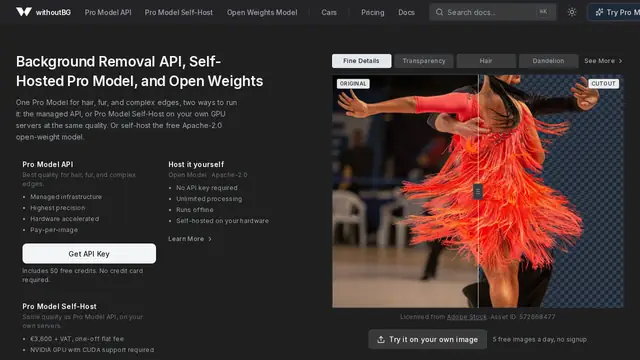Image resolution: width=640 pixels, height=360 pixels.
Task: Click the dancer comparison image
Action: [478, 191]
